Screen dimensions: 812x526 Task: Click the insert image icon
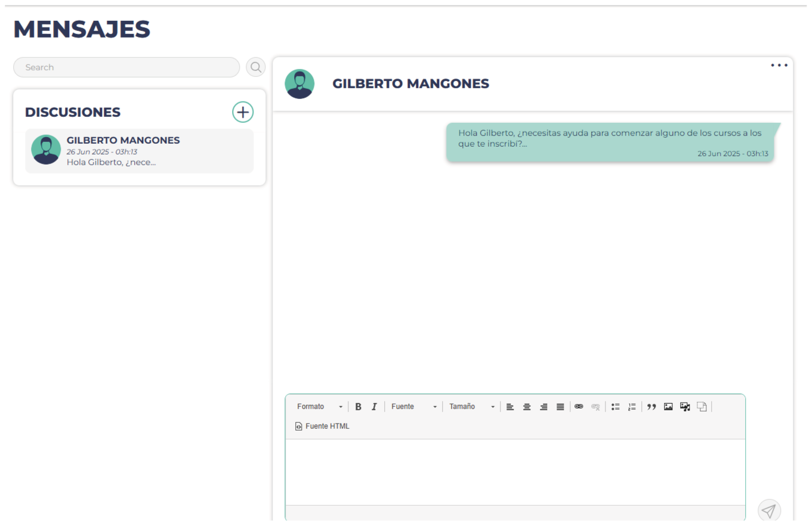(x=668, y=407)
